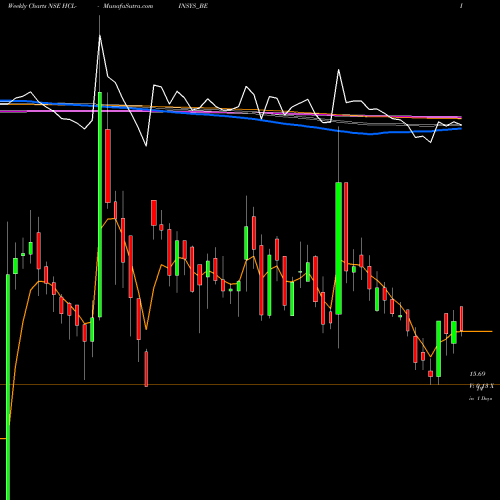Click the "INSYS_BE" symbol text

pyautogui.click(x=193, y=6)
